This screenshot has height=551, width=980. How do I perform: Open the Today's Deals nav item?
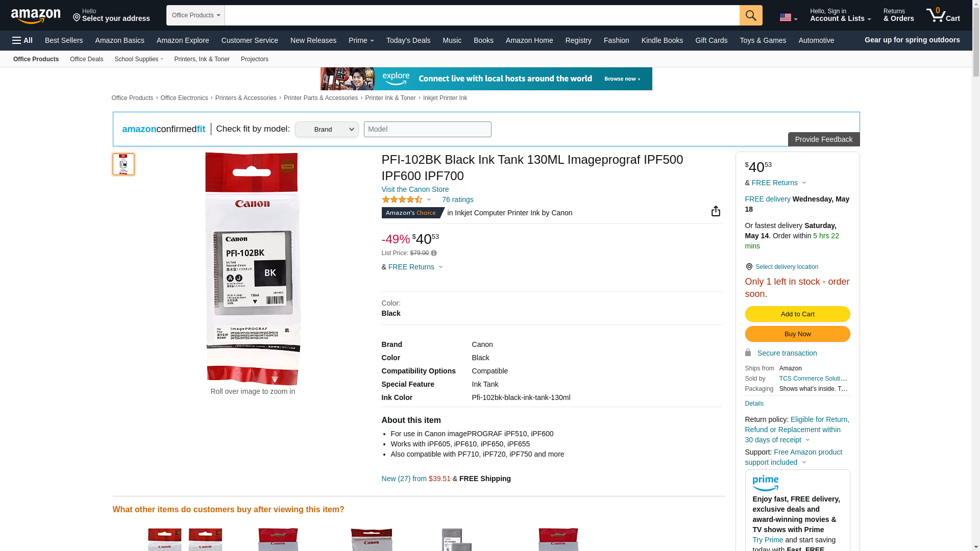tap(408, 40)
